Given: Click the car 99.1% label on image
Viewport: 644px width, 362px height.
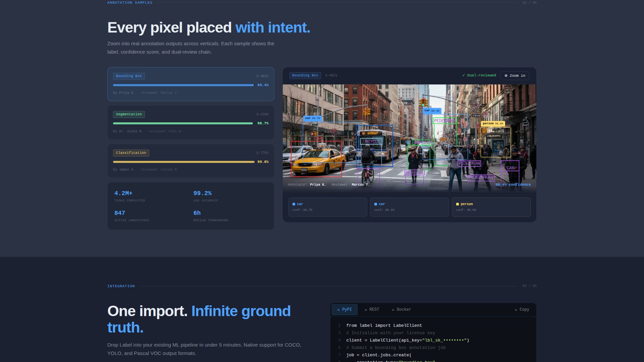Looking at the screenshot, I should click(x=432, y=110).
